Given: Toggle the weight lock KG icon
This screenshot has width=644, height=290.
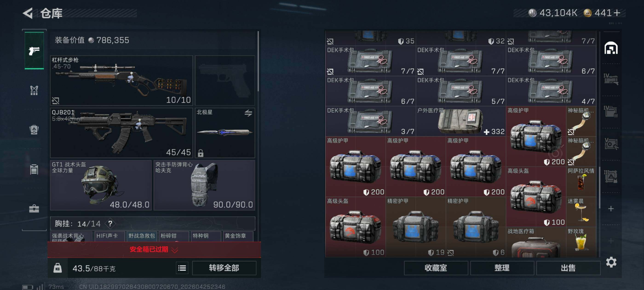Looking at the screenshot, I should pyautogui.click(x=57, y=268).
